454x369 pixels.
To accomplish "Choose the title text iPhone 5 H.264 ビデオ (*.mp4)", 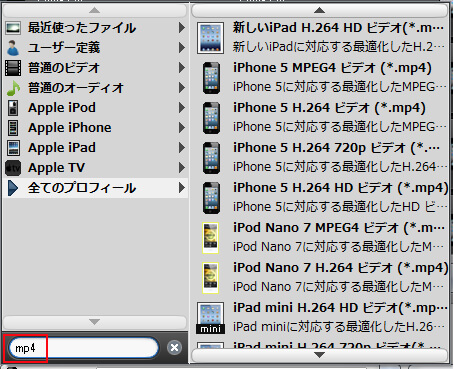I will point(329,108).
